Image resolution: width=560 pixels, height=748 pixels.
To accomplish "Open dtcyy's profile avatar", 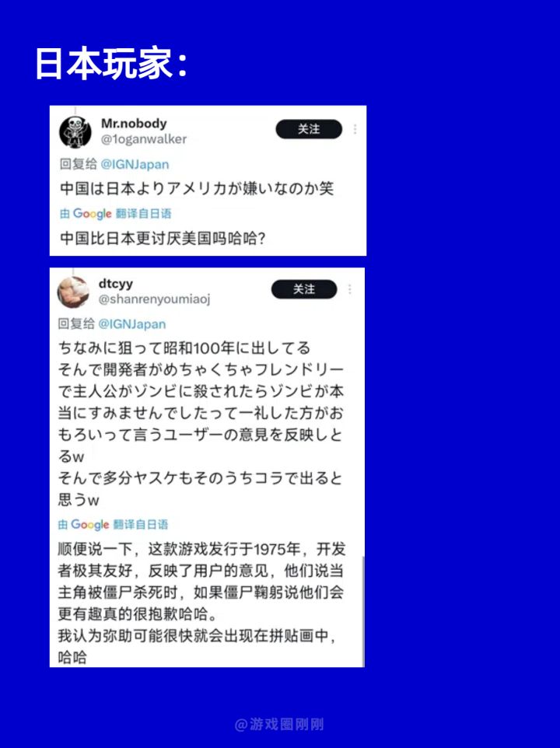I will 73,292.
